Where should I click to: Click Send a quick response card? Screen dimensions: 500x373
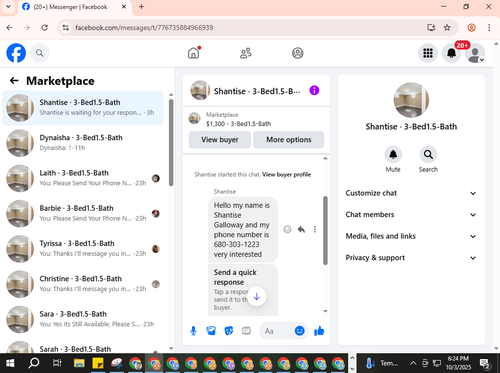243,290
